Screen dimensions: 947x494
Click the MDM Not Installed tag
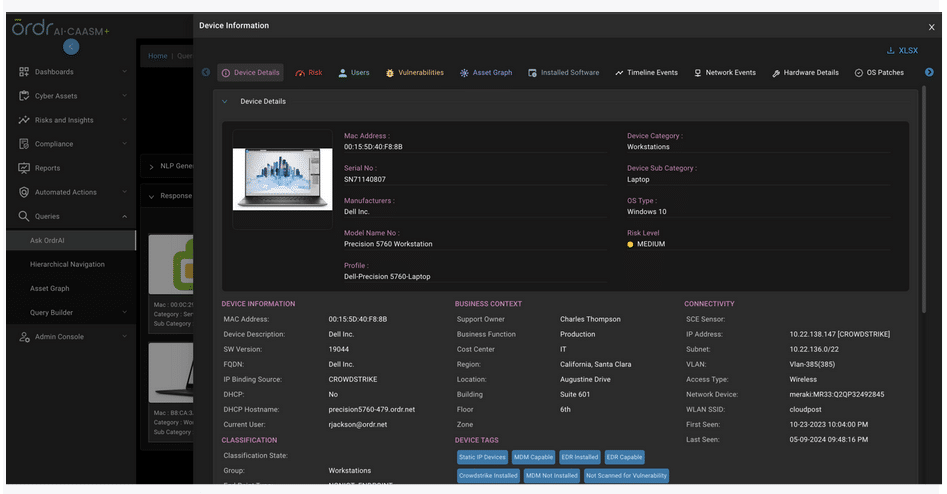pyautogui.click(x=551, y=476)
